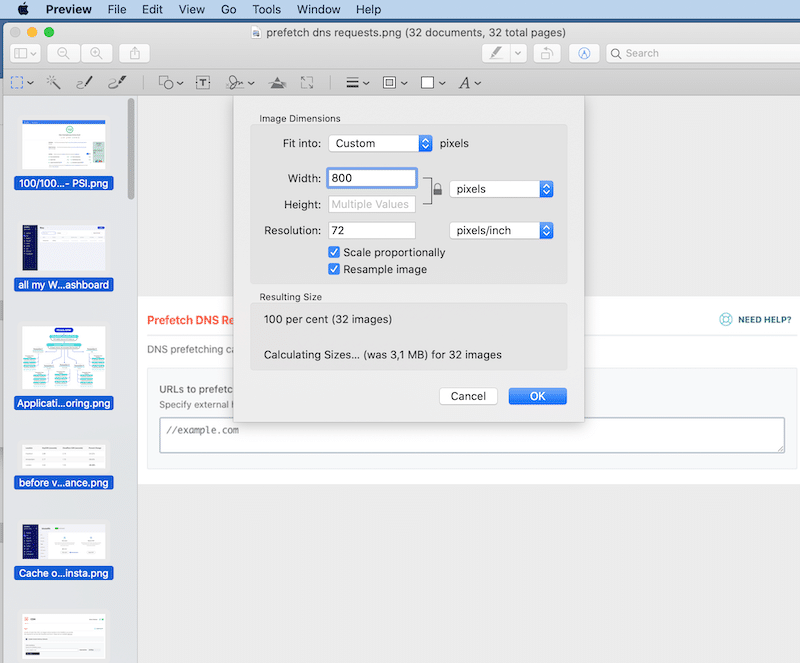Click the //example.com text area
Image resolution: width=800 pixels, height=663 pixels.
point(472,435)
